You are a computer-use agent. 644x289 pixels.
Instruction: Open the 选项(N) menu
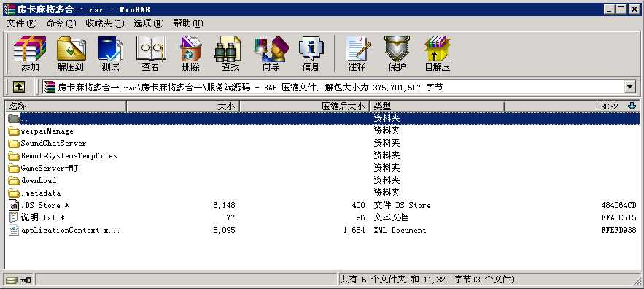tap(148, 23)
